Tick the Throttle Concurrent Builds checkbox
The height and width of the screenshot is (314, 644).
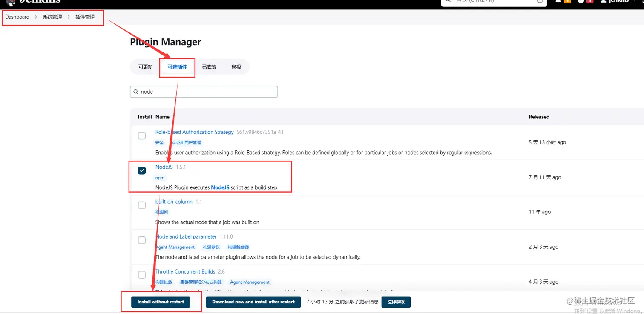pos(142,275)
